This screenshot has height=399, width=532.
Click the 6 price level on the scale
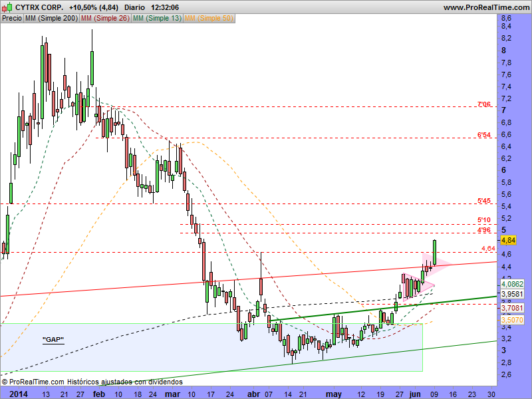[x=504, y=170]
